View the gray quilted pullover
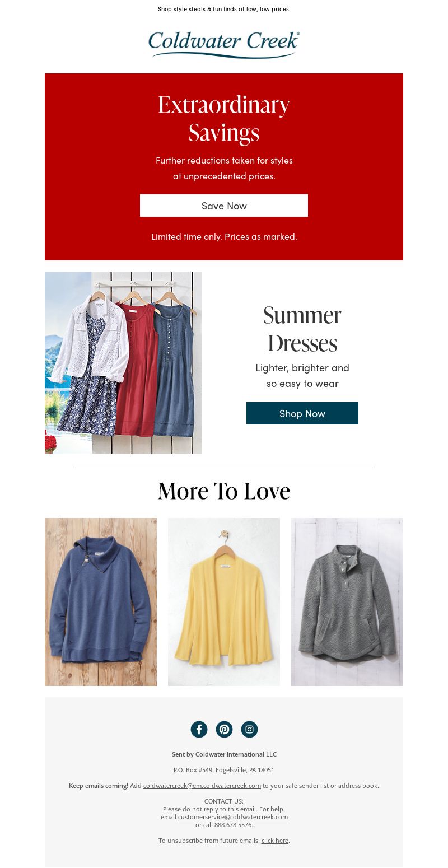 coord(347,602)
